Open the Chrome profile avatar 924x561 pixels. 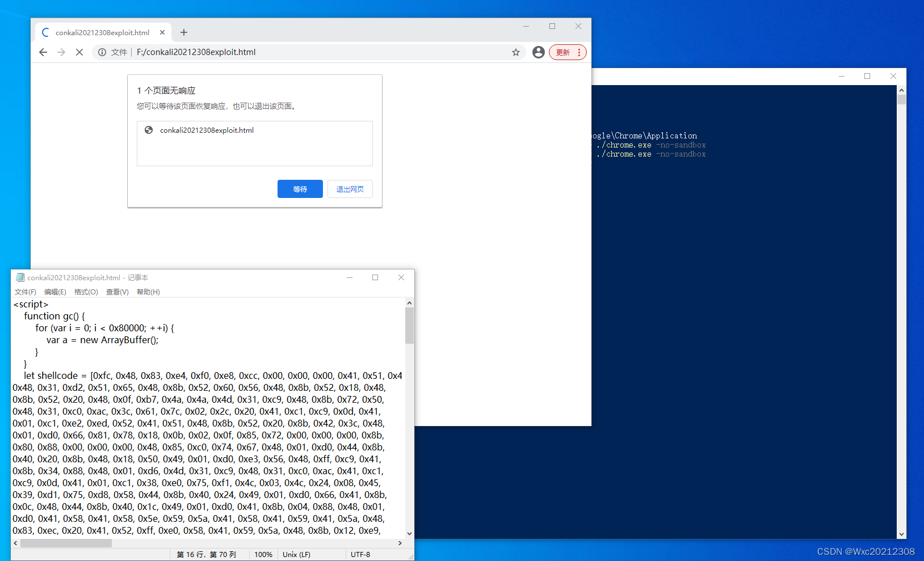pos(539,52)
